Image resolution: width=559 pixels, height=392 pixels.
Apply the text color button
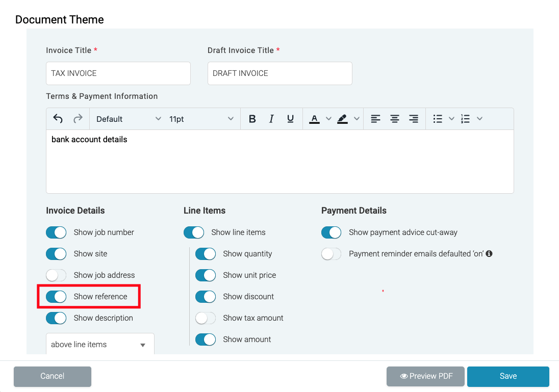(314, 119)
